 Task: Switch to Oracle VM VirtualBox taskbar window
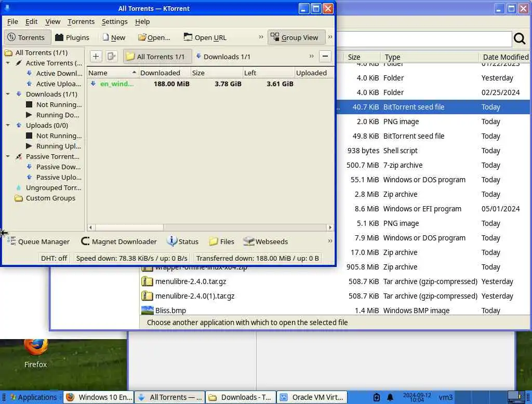tap(312, 397)
